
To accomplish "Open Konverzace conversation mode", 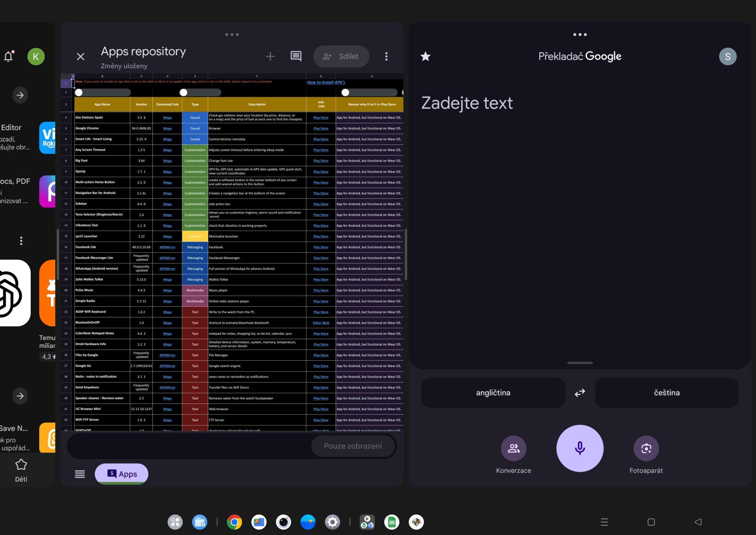I will [x=514, y=449].
